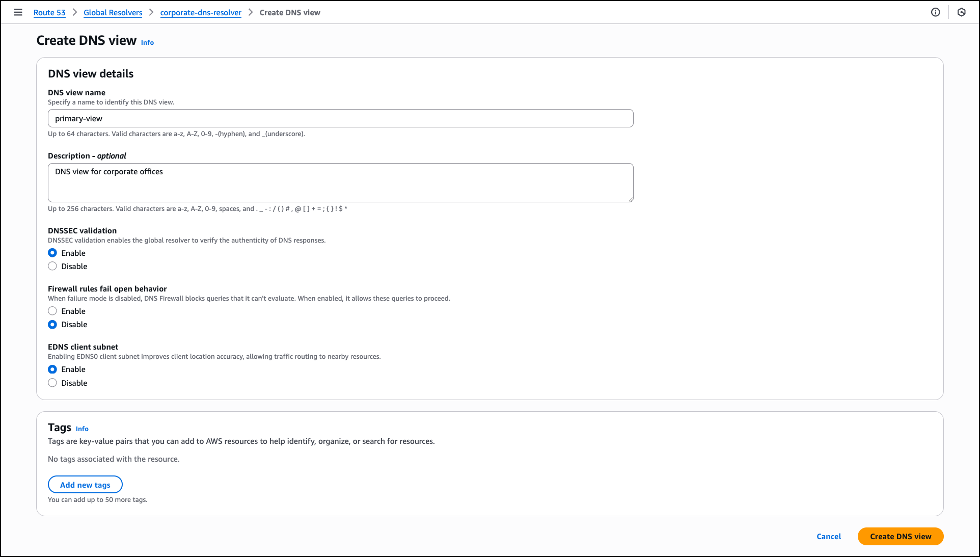
Task: Disable EDNS client subnet
Action: pyautogui.click(x=52, y=383)
